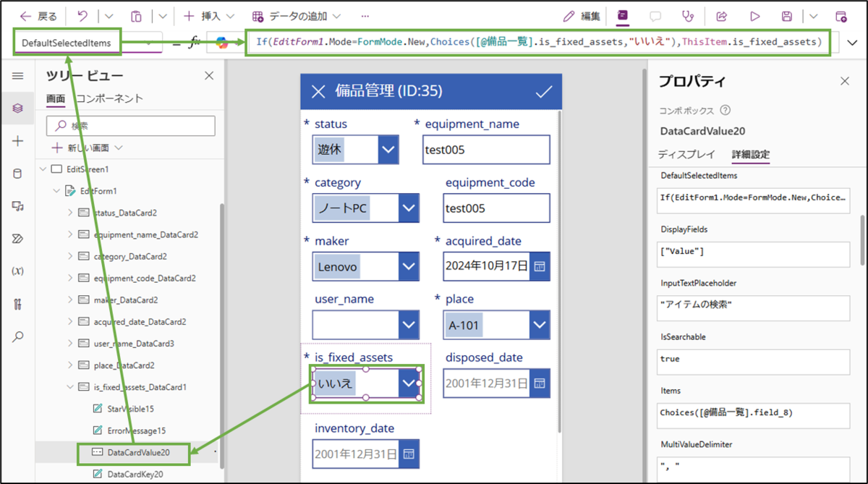Open the Tree view layers icon

point(18,108)
